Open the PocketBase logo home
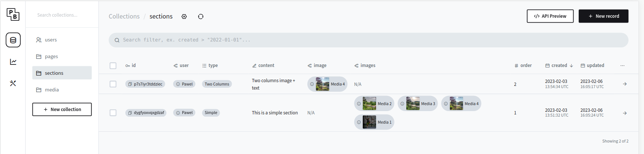Screen dimensions: 644x154 pos(13,14)
